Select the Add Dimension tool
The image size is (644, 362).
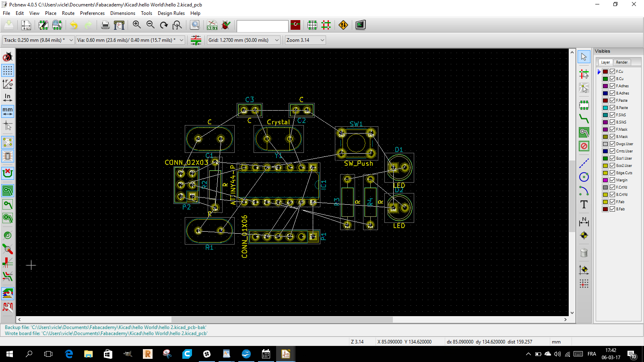pos(584,222)
